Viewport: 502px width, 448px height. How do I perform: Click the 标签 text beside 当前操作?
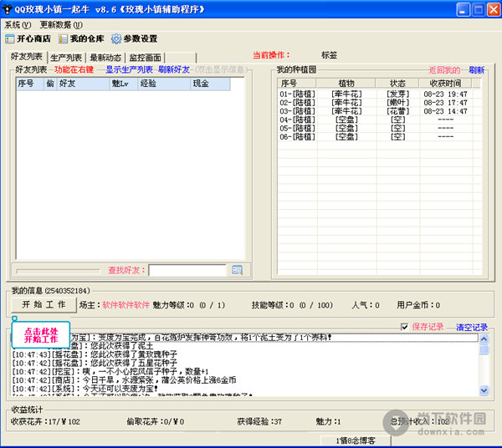point(329,55)
